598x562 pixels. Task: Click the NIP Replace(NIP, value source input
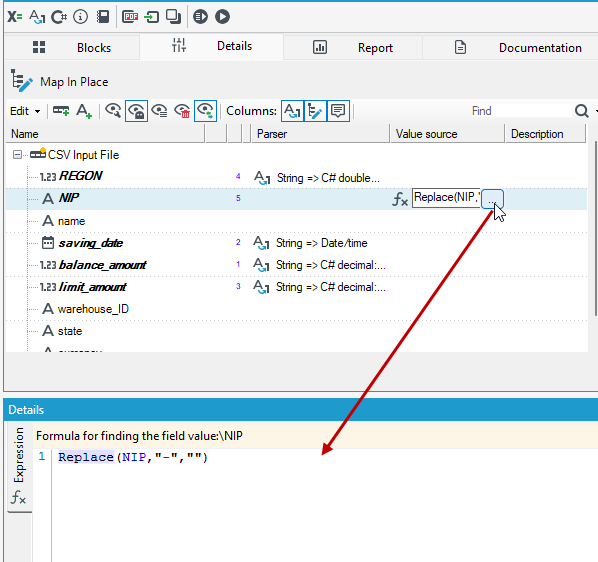[446, 198]
